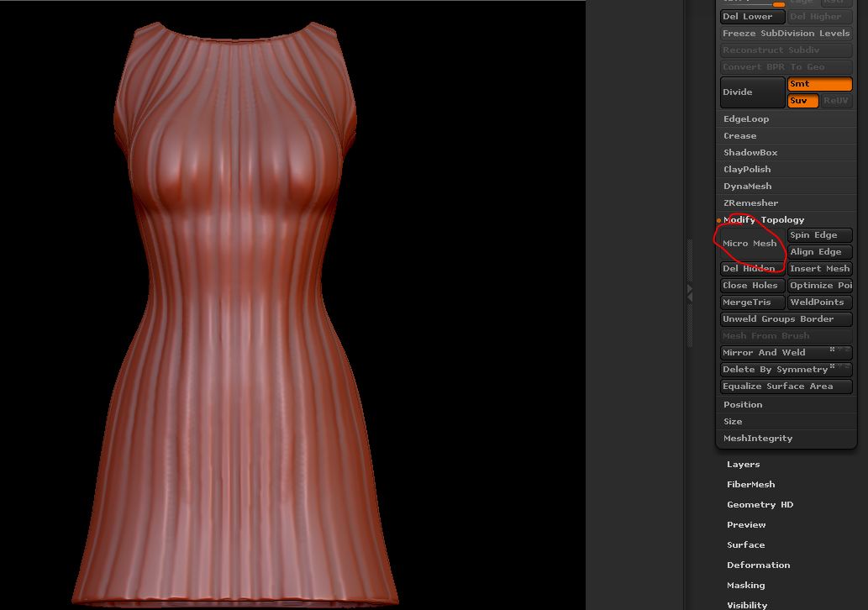Click the orange subdivision level slider handle
868x610 pixels.
(x=779, y=4)
